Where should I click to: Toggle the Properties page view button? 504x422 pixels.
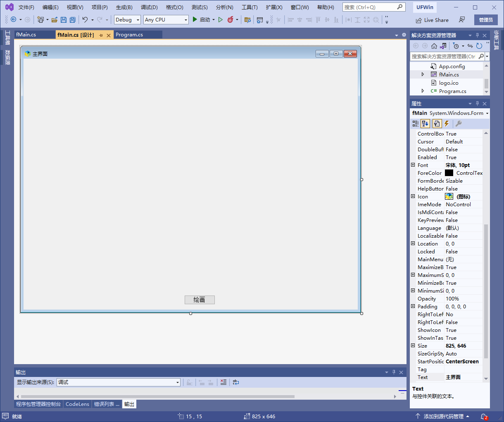(437, 123)
